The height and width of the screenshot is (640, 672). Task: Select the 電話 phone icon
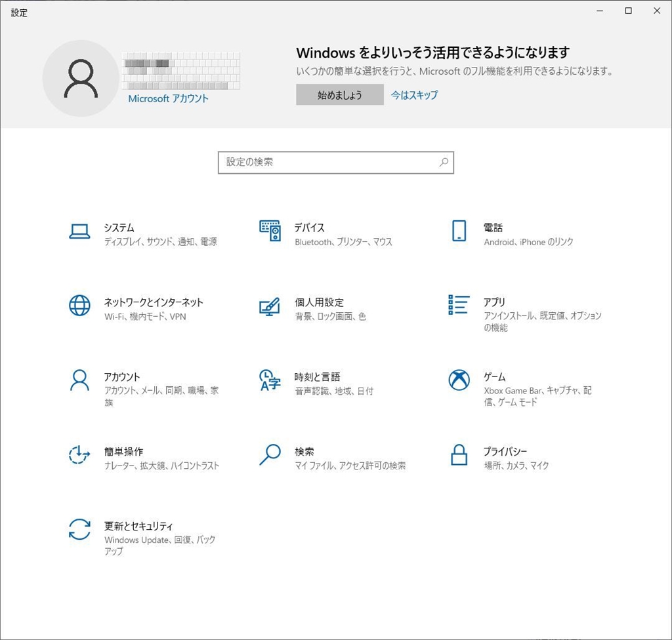pyautogui.click(x=459, y=231)
